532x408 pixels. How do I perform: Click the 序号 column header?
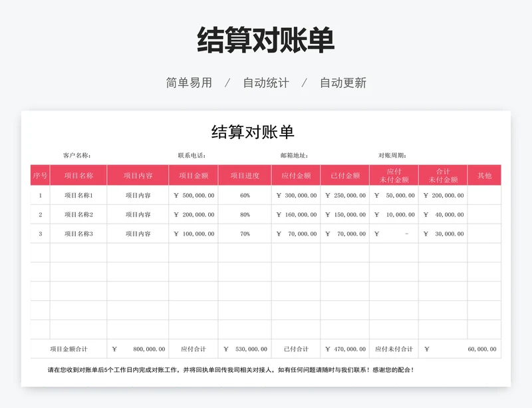pyautogui.click(x=40, y=175)
